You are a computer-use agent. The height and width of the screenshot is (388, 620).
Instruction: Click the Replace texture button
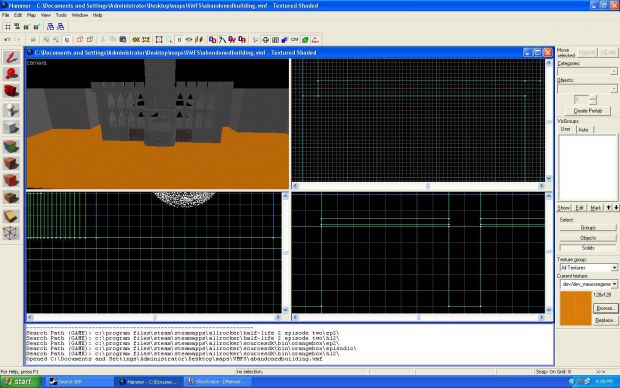pyautogui.click(x=605, y=320)
